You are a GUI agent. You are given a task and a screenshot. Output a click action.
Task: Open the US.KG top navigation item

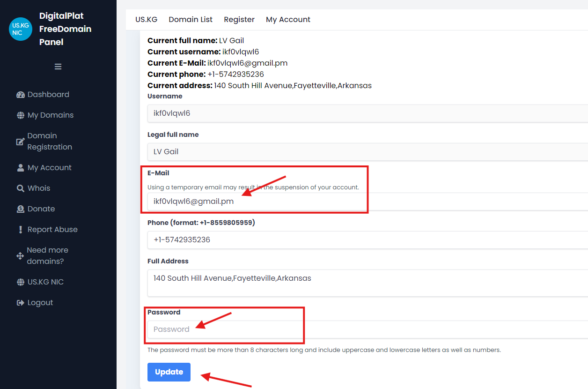147,20
